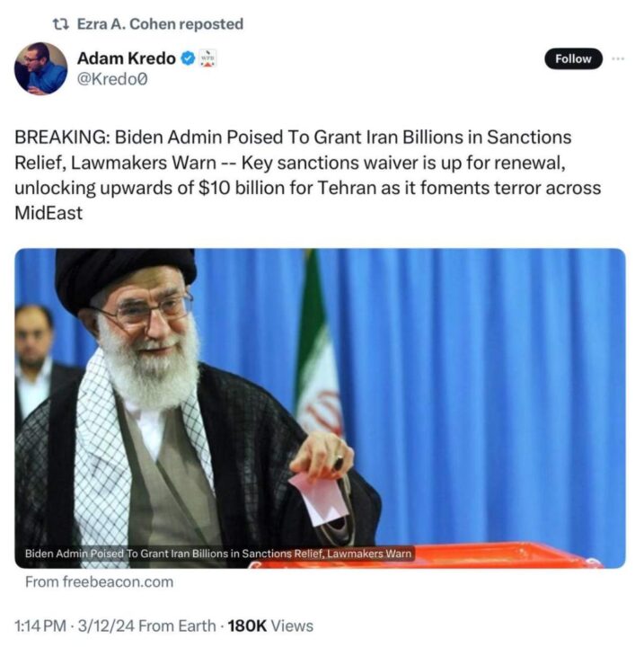Click the 1:14 PM timestamp
Viewport: 644px width, 647px height.
[40, 626]
